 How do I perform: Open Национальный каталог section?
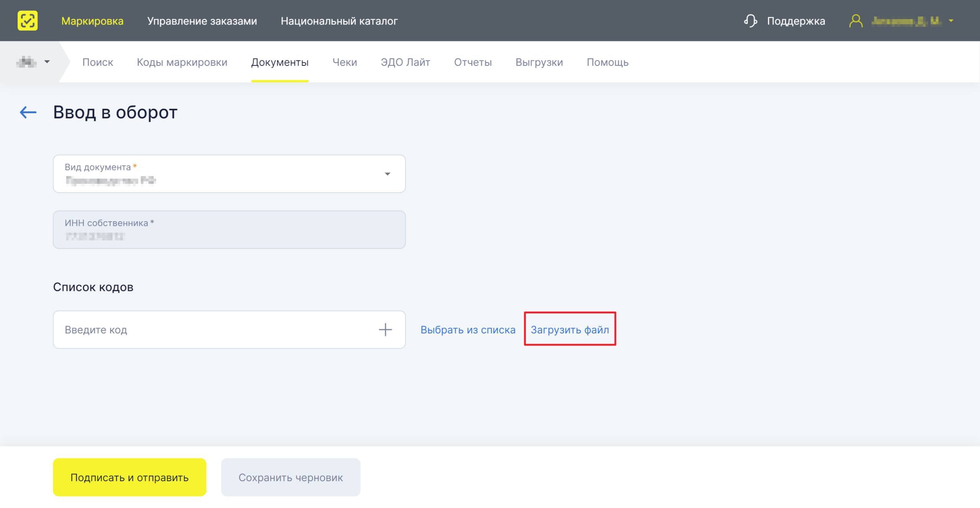(339, 21)
